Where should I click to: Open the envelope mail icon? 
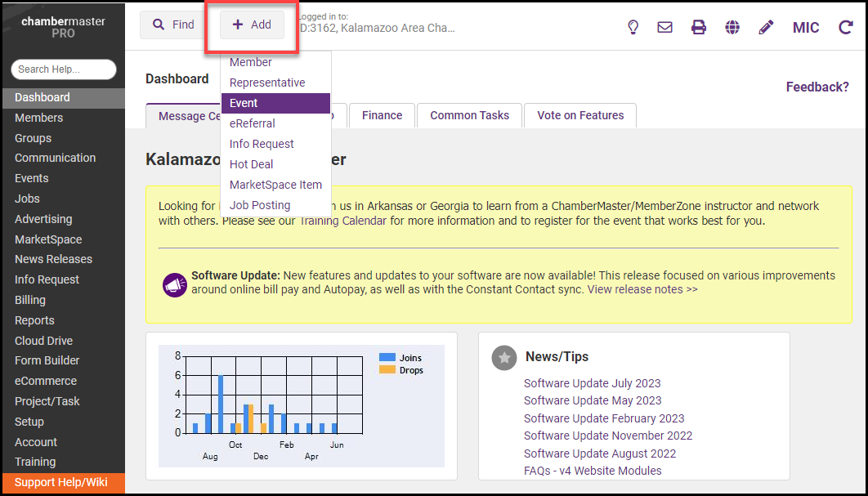(665, 27)
